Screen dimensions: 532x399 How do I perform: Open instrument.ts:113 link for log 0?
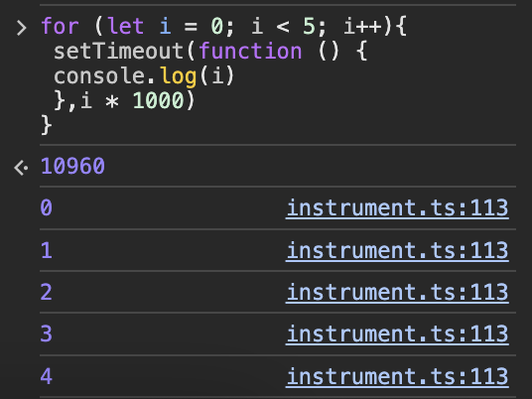(397, 208)
